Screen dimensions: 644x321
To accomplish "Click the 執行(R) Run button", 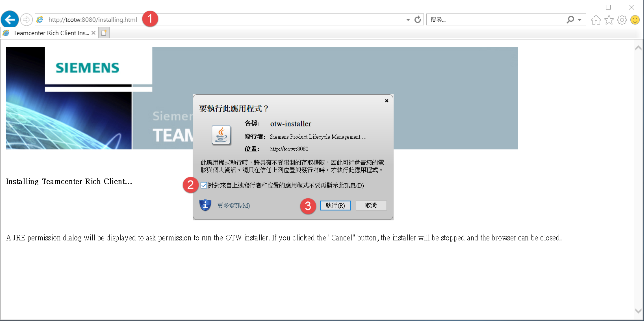I will coord(335,206).
